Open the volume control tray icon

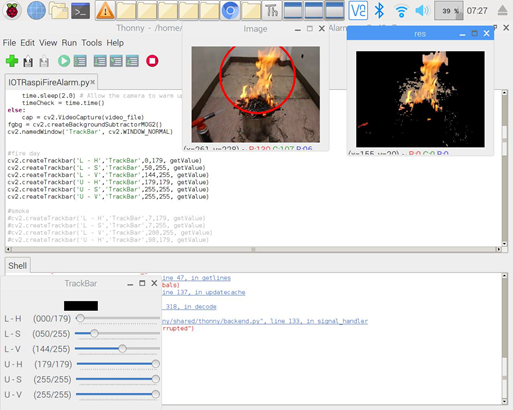[422, 11]
